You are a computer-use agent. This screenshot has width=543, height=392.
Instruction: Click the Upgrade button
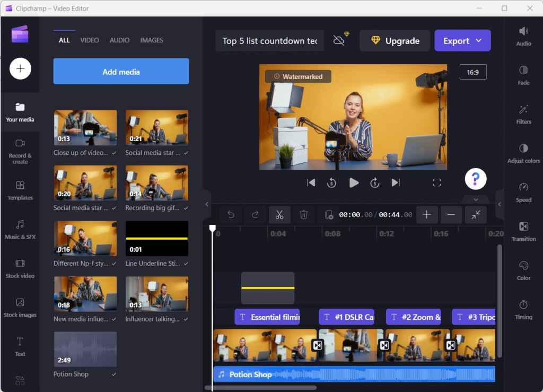click(395, 40)
